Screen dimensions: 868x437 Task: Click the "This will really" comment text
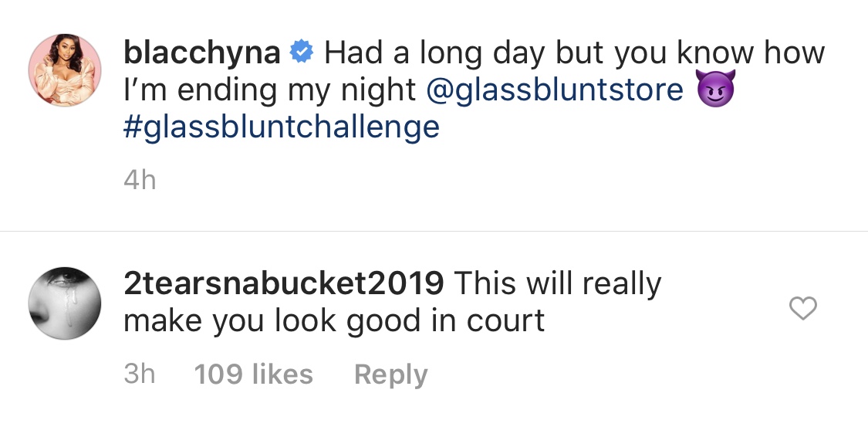(557, 284)
